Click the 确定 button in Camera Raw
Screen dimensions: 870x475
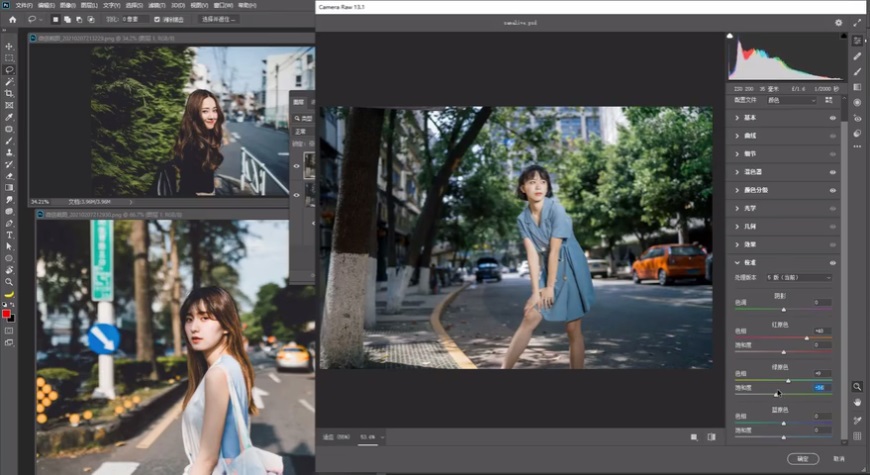click(x=802, y=458)
